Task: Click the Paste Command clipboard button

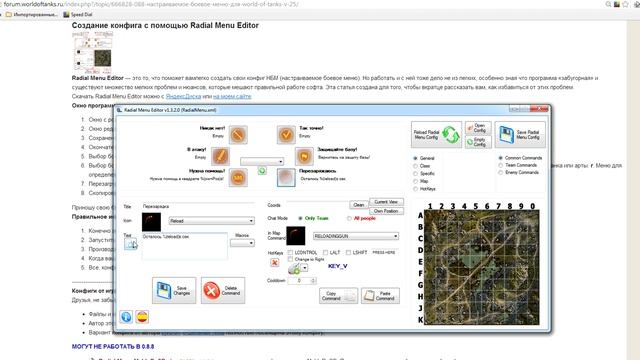Action: (380, 296)
